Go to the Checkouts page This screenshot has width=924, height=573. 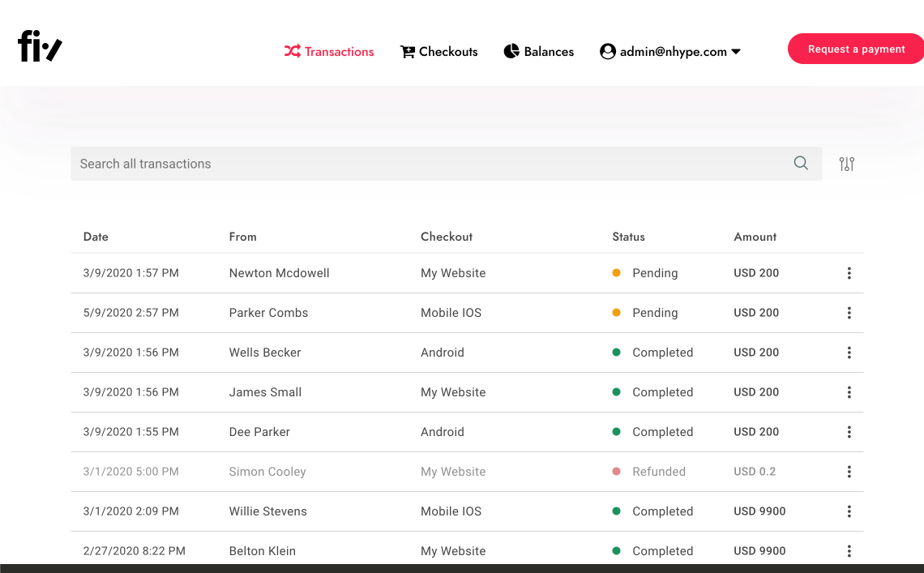pos(439,51)
